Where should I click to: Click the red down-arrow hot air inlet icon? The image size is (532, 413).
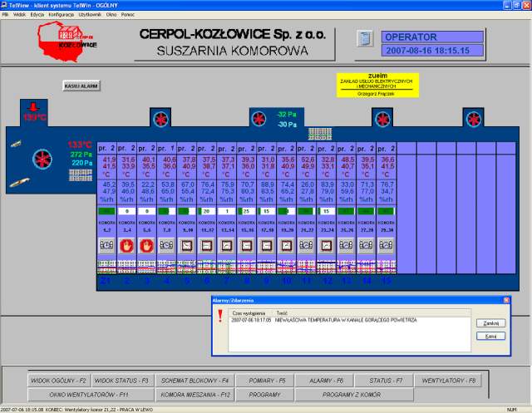[x=33, y=107]
